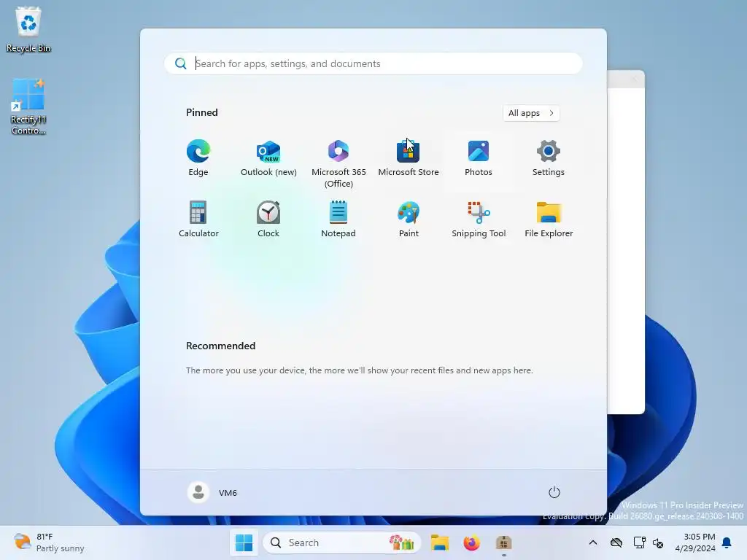Open the notification bell
This screenshot has width=747, height=560.
(x=727, y=542)
